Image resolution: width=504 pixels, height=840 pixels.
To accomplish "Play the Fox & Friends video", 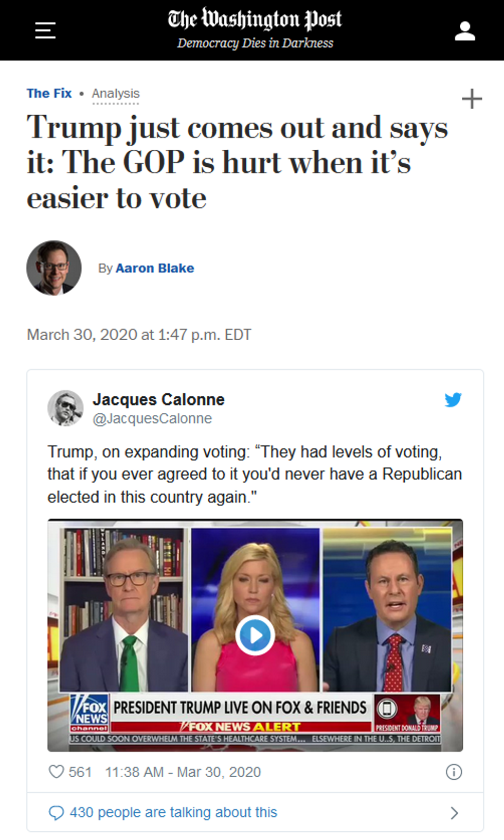I will tap(255, 635).
